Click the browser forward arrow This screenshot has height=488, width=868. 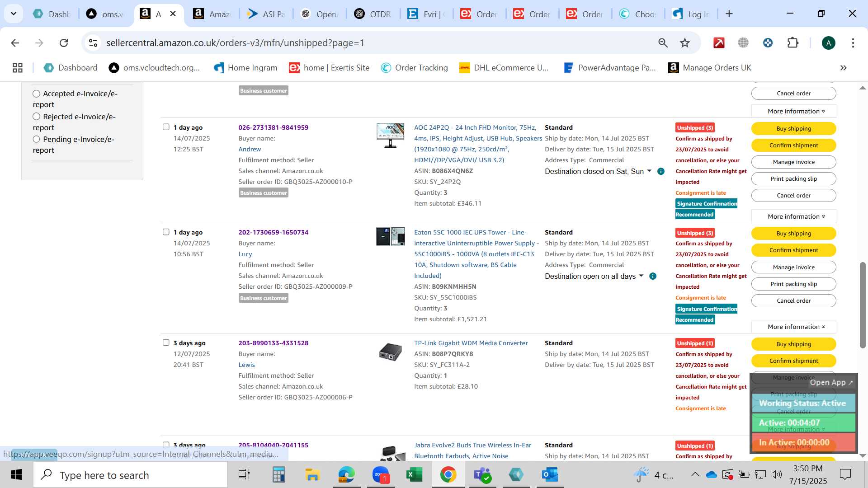39,43
